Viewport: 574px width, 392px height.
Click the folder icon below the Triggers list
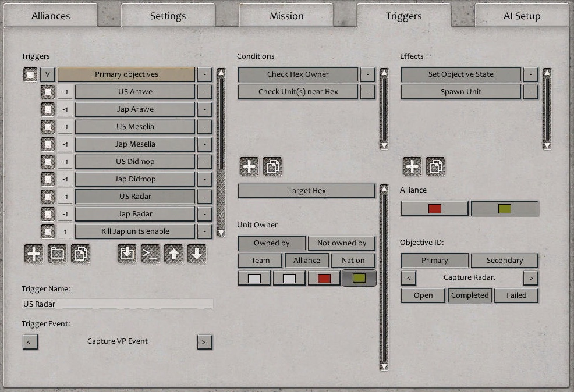pos(57,254)
